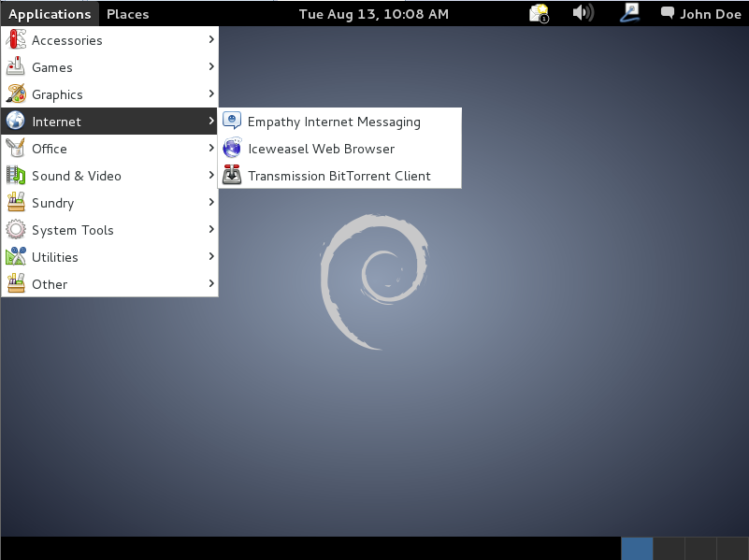Click the chat status bubble icon
The height and width of the screenshot is (560, 749).
668,13
